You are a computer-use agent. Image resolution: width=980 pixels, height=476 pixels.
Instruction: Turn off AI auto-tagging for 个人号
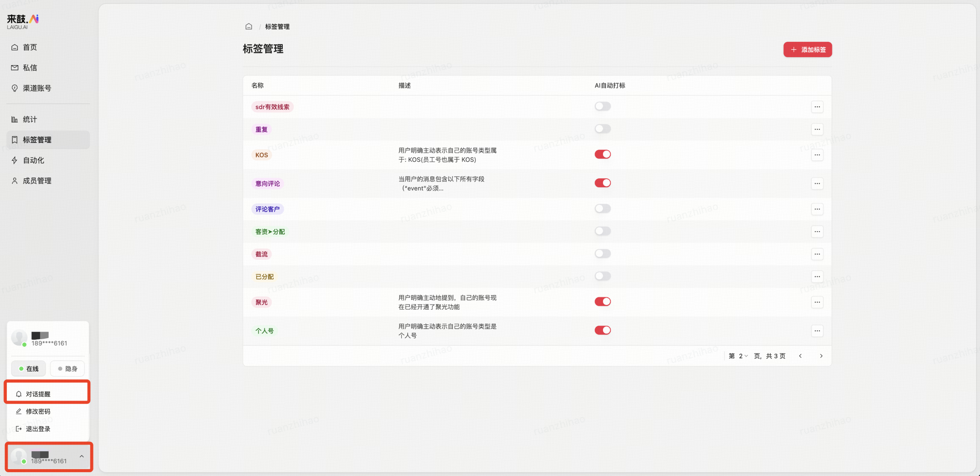[602, 330]
